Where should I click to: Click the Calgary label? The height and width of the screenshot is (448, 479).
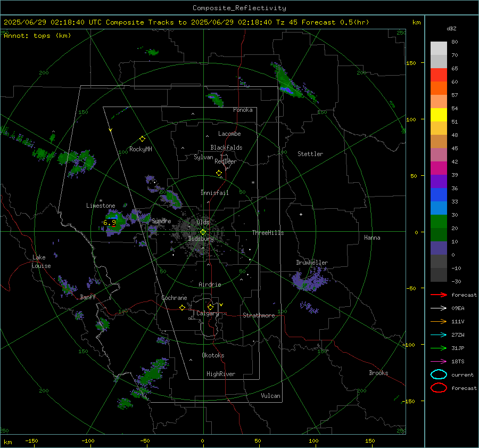[x=208, y=313]
